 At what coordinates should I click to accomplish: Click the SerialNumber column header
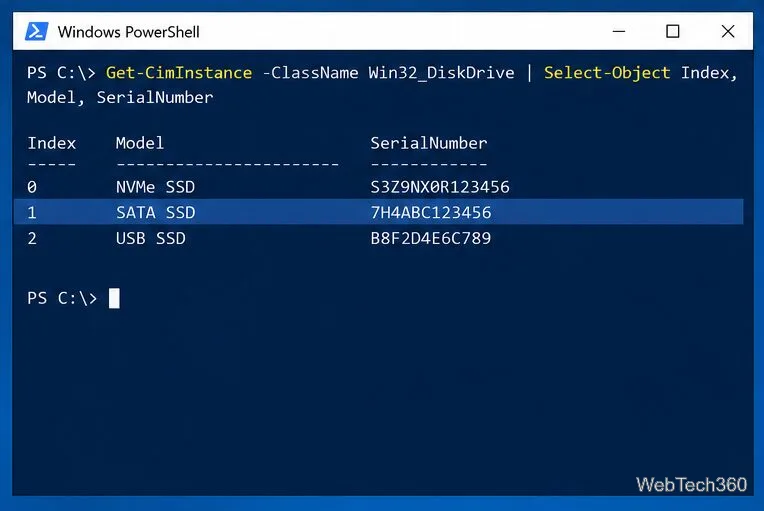(x=429, y=143)
